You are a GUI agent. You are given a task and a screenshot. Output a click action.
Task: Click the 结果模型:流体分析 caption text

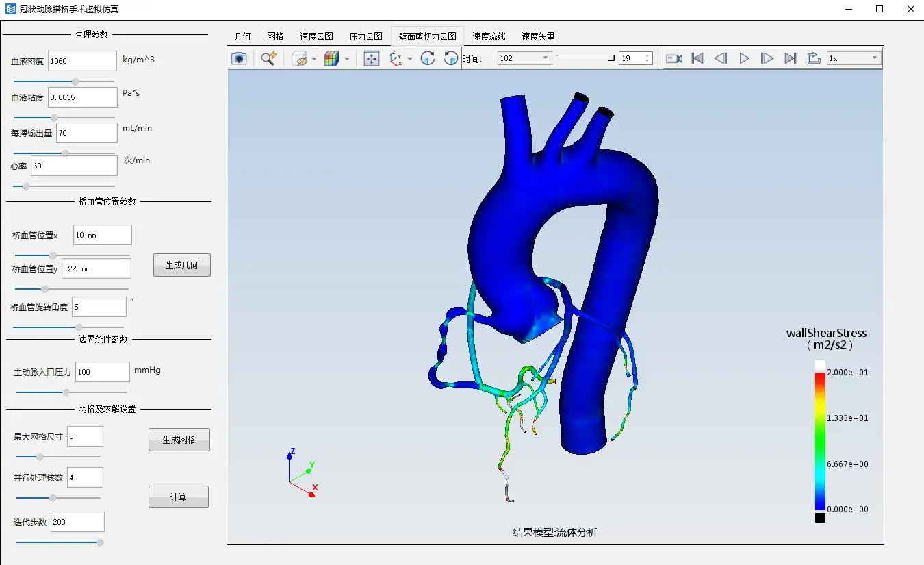point(555,532)
